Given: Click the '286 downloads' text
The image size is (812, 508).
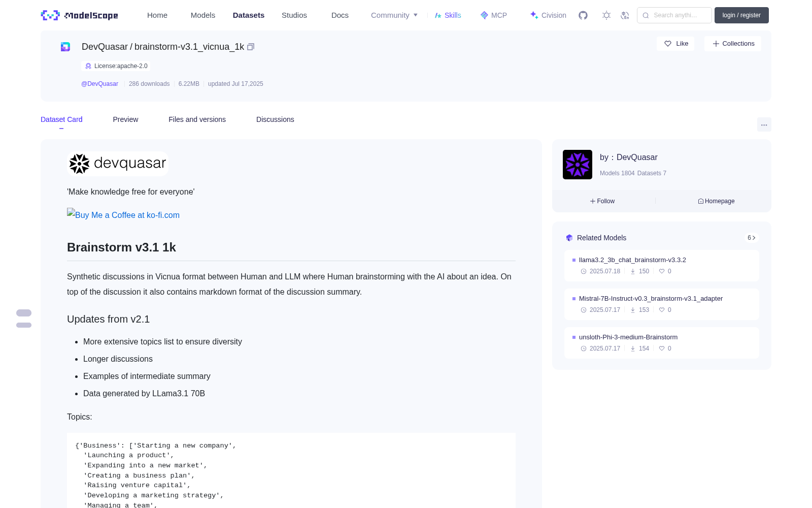Looking at the screenshot, I should coord(149,84).
